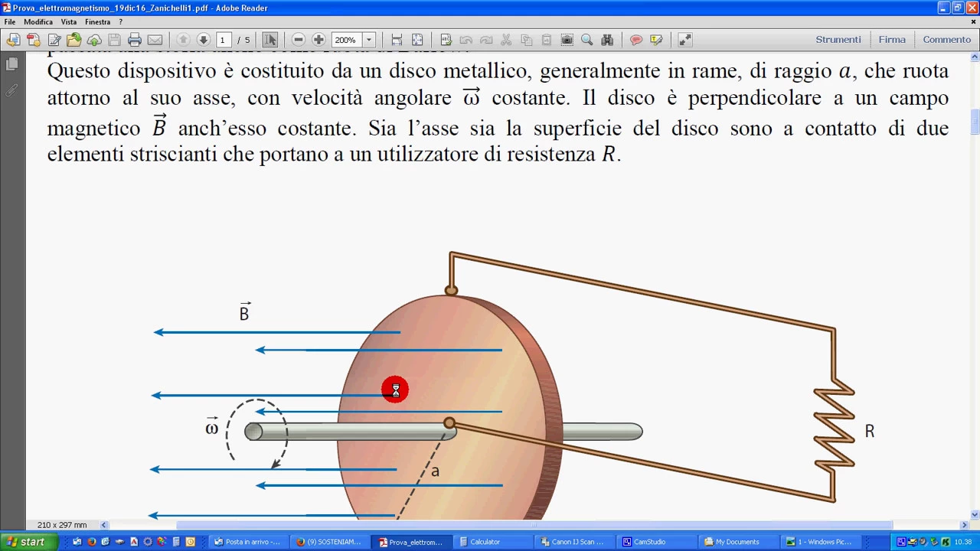Image resolution: width=980 pixels, height=551 pixels.
Task: Click the vertical scrollbar thumb
Action: pos(975,122)
